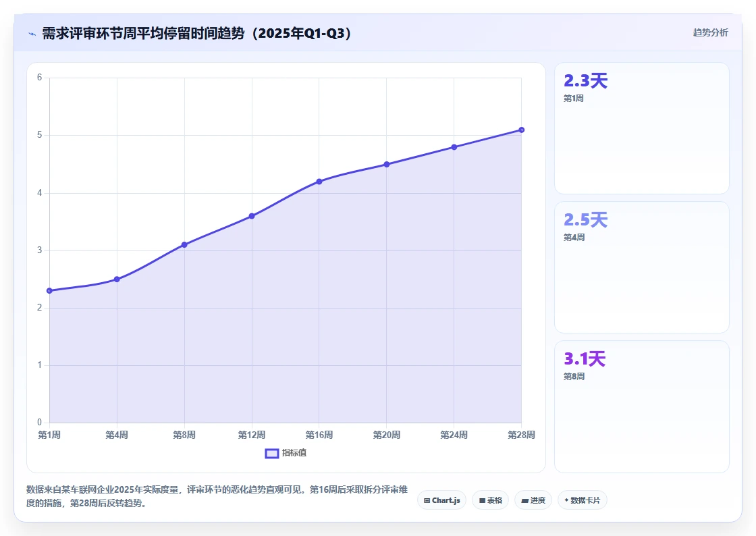Select the 数据卡片 tag
Viewport: 756px width, 536px height.
583,500
